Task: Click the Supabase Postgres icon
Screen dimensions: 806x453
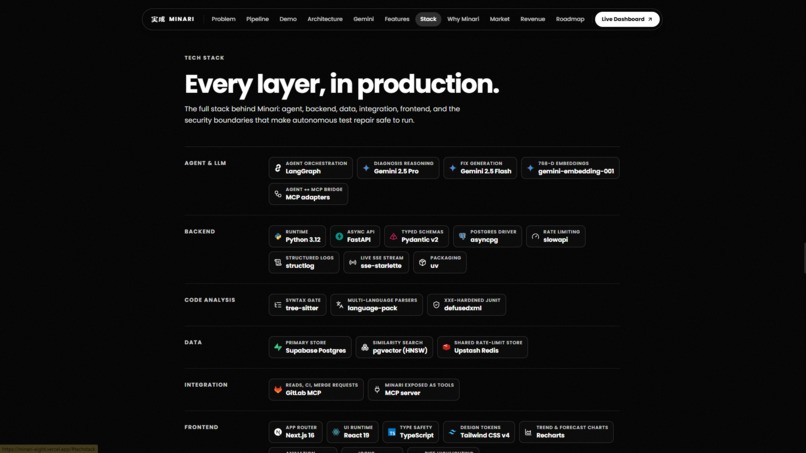Action: click(278, 347)
